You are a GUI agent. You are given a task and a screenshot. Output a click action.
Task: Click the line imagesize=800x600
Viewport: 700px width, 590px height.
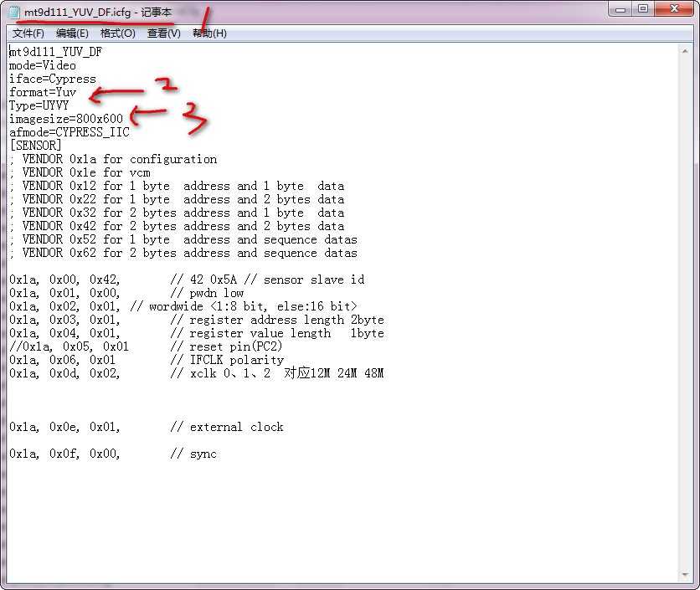pos(66,119)
